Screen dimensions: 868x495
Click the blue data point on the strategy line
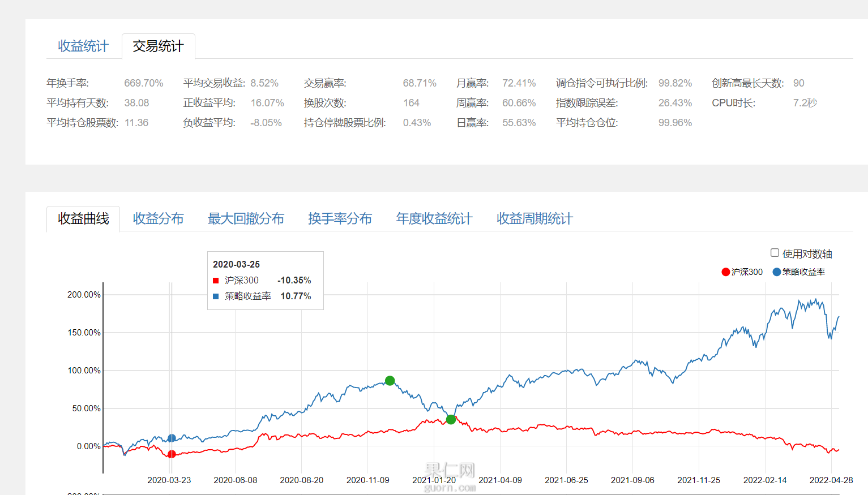pos(172,438)
